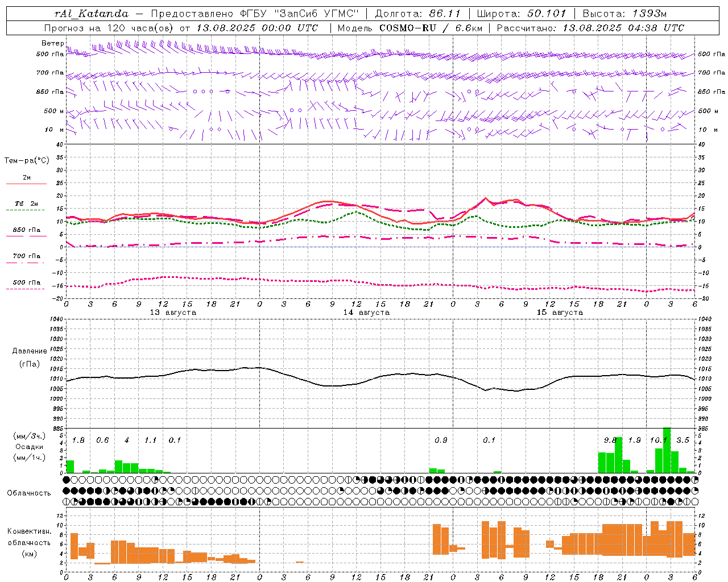Screen dimensions: 728x582
Task: Click the 0.9 precipitation total
Action: [x=441, y=440]
